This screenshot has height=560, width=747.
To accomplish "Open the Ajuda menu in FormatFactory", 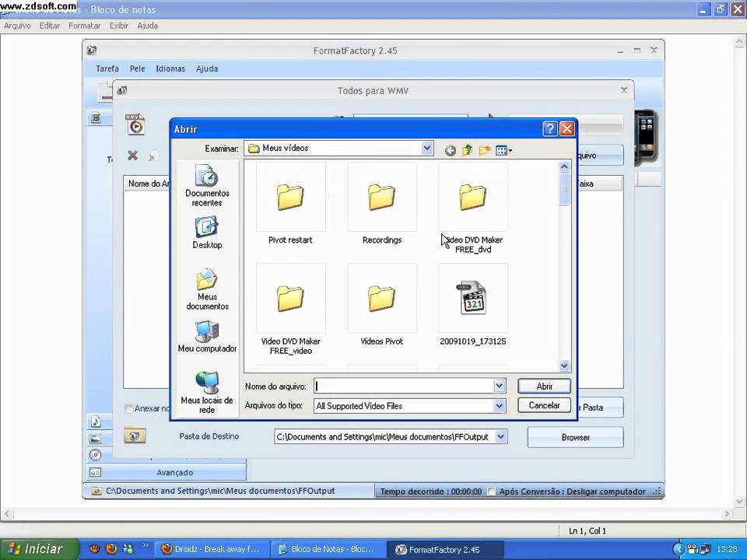I will pyautogui.click(x=207, y=68).
